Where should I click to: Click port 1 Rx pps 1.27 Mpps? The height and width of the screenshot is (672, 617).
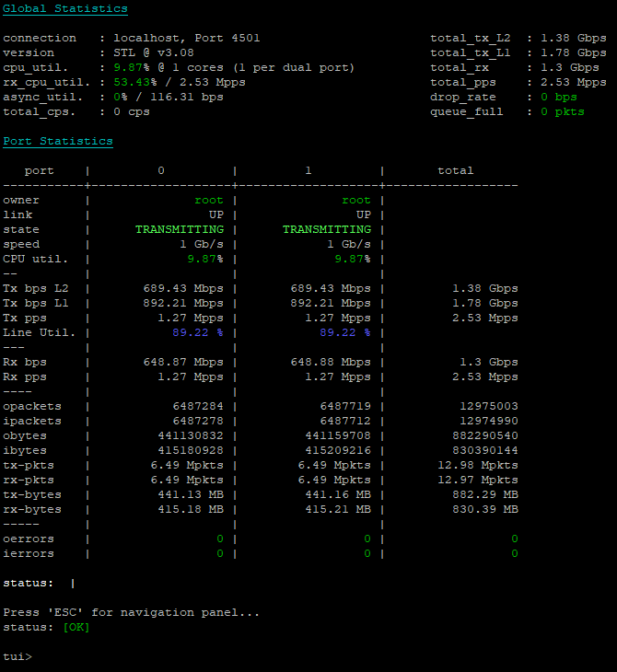pyautogui.click(x=338, y=377)
